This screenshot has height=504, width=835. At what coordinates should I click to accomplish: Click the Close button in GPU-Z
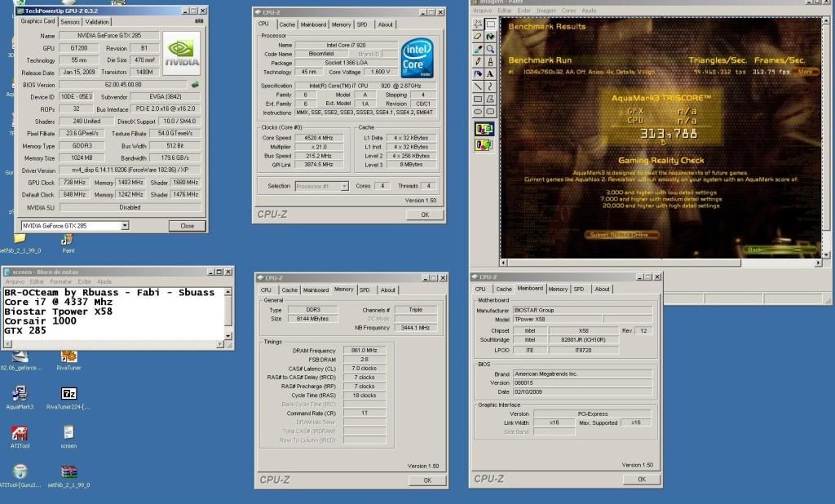click(187, 226)
